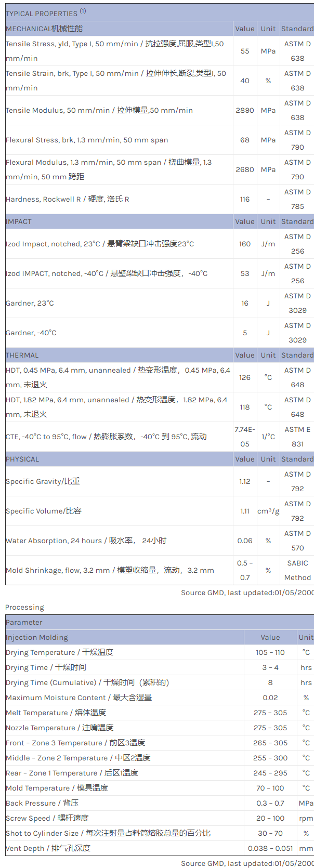Image resolution: width=314 pixels, height=868 pixels.
Task: Click the PHYSICAL section header
Action: [x=22, y=459]
